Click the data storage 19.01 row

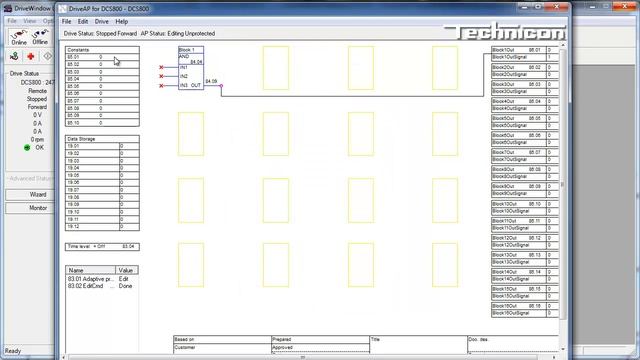point(102,146)
